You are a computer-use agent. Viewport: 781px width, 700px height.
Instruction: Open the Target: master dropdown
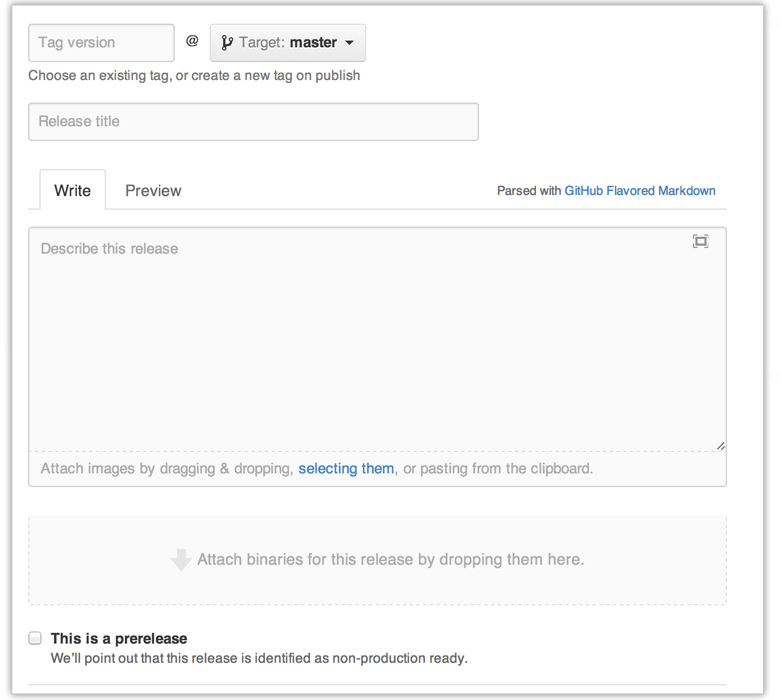click(288, 43)
